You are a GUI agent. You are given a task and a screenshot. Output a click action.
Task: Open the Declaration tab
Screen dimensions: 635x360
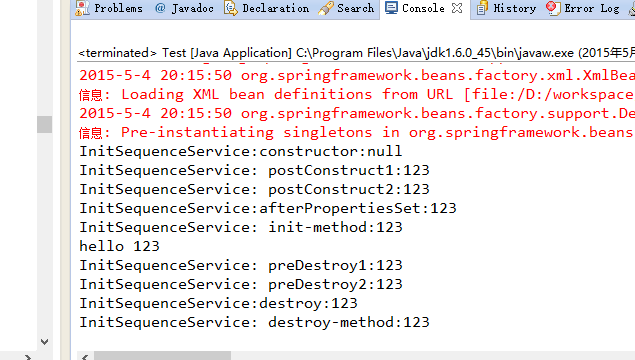[266, 8]
